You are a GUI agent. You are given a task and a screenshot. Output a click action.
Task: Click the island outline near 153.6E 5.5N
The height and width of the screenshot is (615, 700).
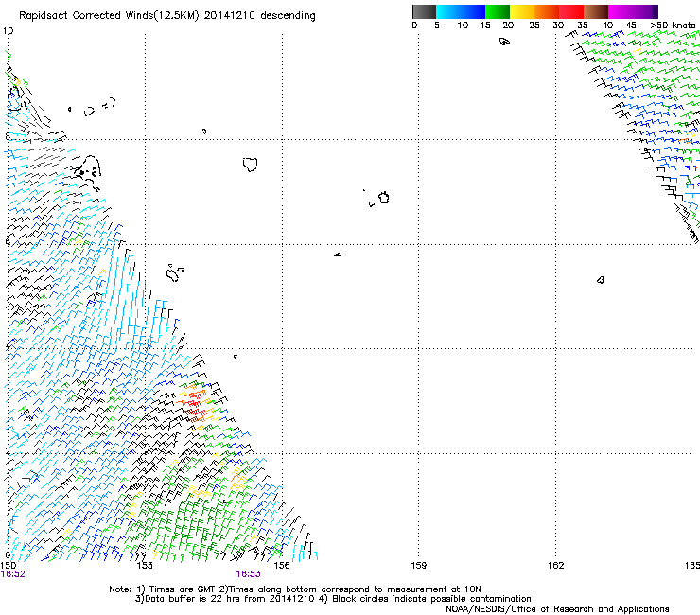click(172, 273)
